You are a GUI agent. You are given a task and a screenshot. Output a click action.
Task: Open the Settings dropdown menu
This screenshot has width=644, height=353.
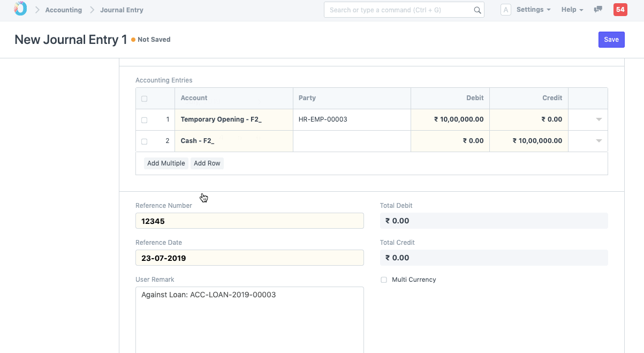[x=533, y=10]
